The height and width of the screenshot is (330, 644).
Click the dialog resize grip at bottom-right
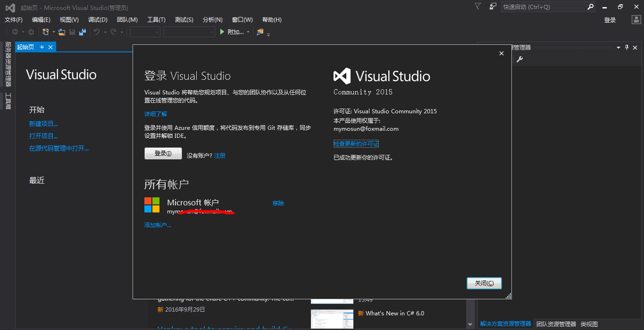(508, 296)
